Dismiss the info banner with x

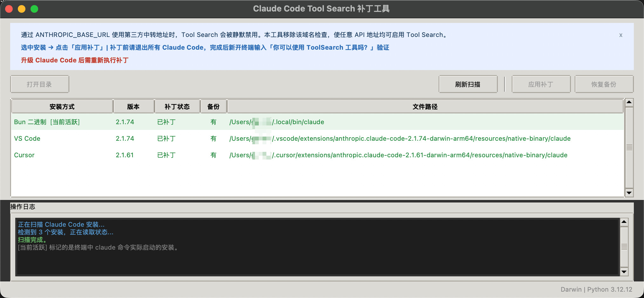pyautogui.click(x=620, y=35)
